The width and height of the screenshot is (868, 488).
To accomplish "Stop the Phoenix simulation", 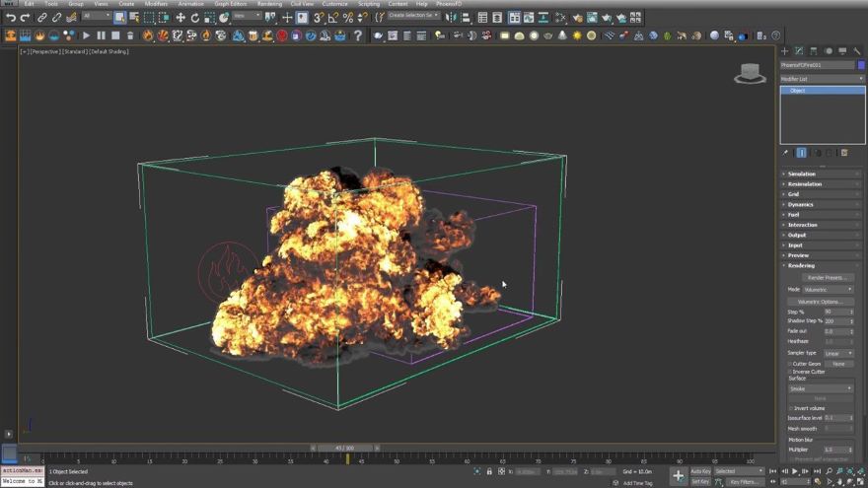I will [114, 35].
